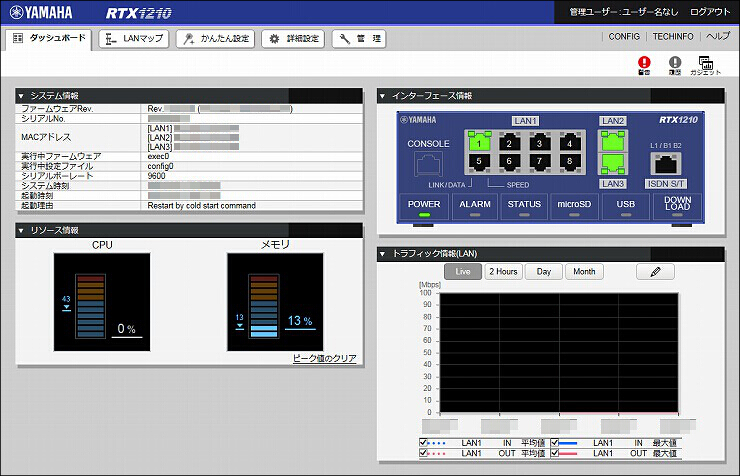Screen dimensions: 740x476
Task: Collapse the インターフェース情報 panel
Action: tap(382, 96)
